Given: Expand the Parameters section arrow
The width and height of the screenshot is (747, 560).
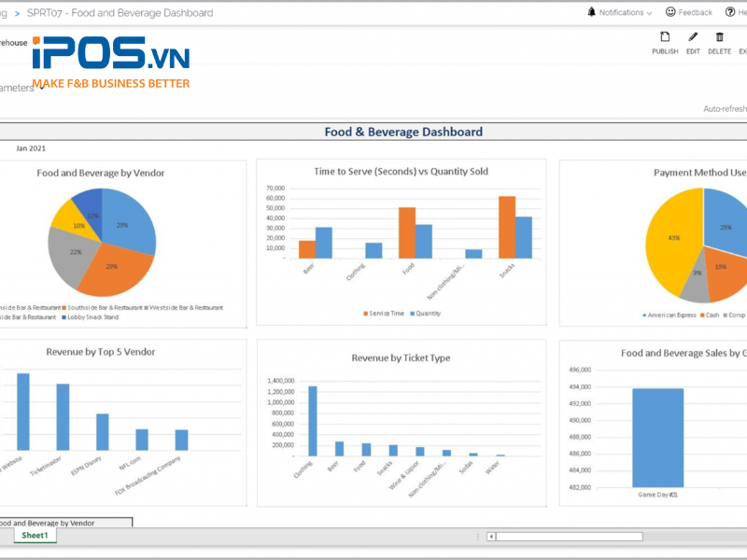Looking at the screenshot, I should pos(42,89).
